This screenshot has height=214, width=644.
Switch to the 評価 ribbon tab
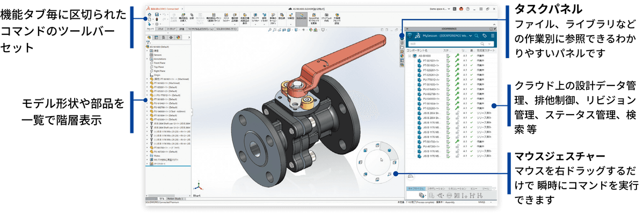point(181,29)
